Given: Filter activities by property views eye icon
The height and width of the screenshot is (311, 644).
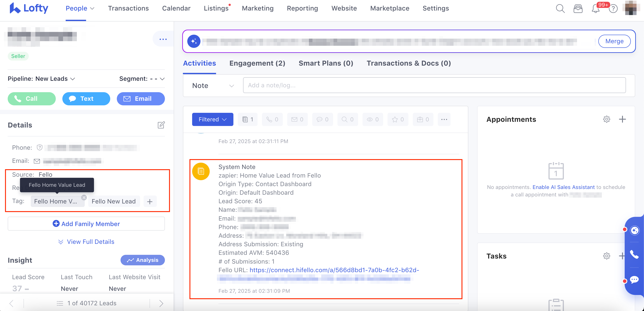Looking at the screenshot, I should tap(372, 119).
